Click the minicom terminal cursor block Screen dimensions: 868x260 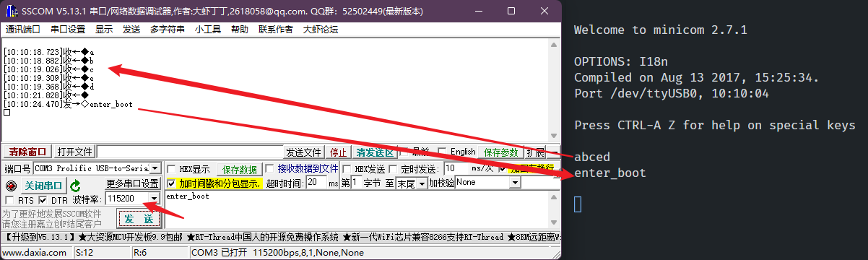(x=578, y=204)
